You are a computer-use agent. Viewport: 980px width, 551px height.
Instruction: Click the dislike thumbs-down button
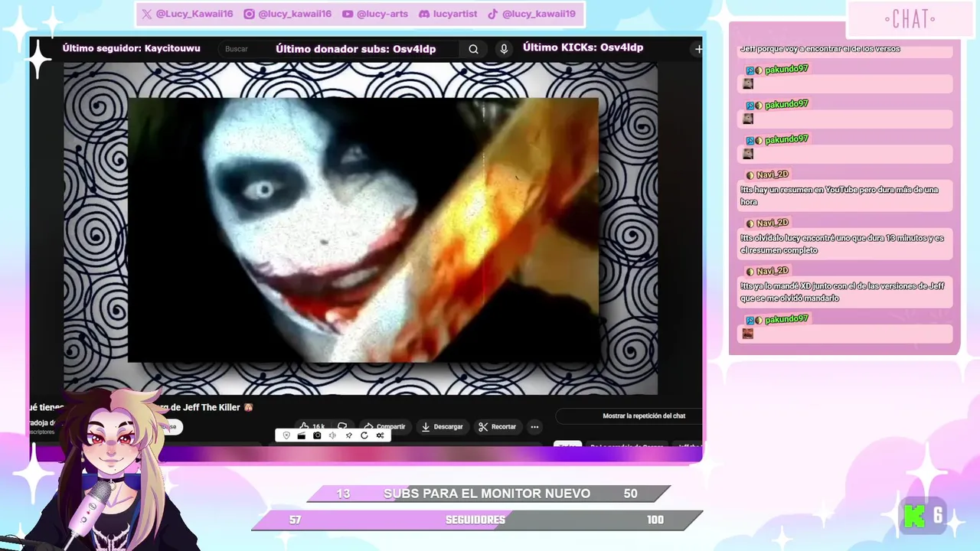342,426
